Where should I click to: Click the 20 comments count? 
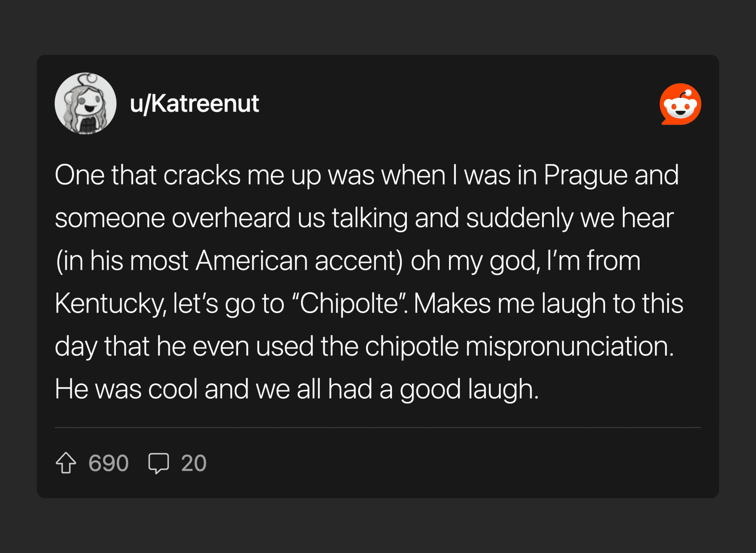(x=194, y=463)
